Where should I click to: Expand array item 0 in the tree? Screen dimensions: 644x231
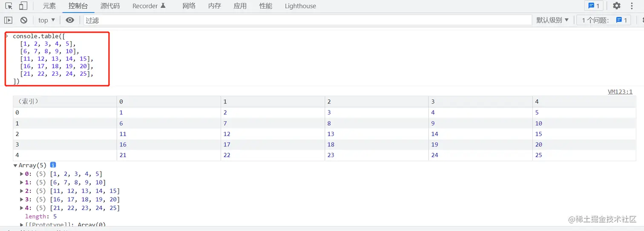[x=22, y=174]
